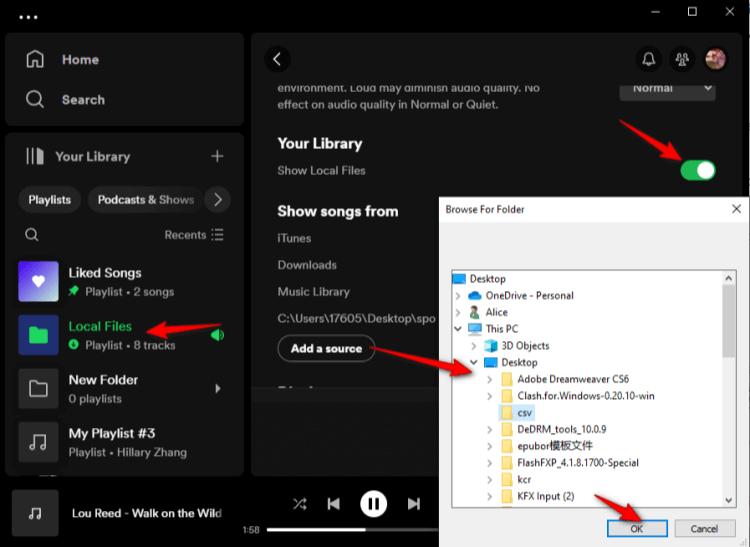
Task: Change sort order via Recents
Action: coord(194,235)
